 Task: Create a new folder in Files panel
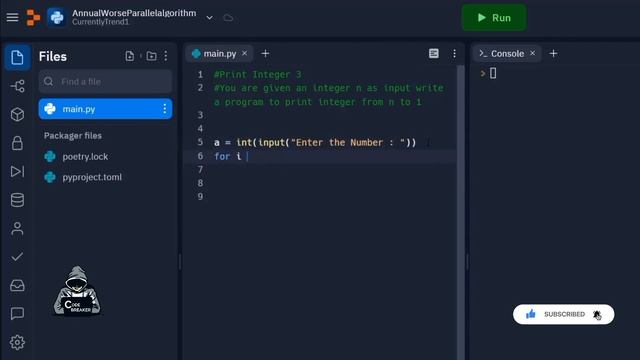[151, 56]
